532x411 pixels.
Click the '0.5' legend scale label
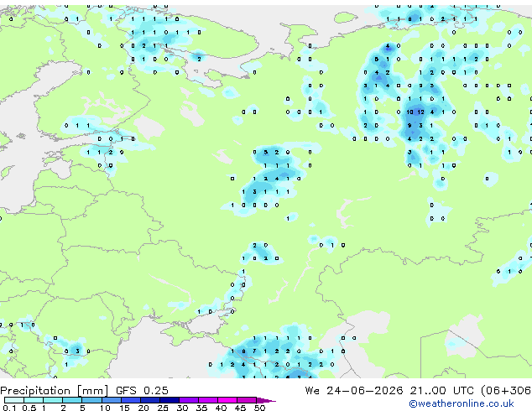coord(29,408)
